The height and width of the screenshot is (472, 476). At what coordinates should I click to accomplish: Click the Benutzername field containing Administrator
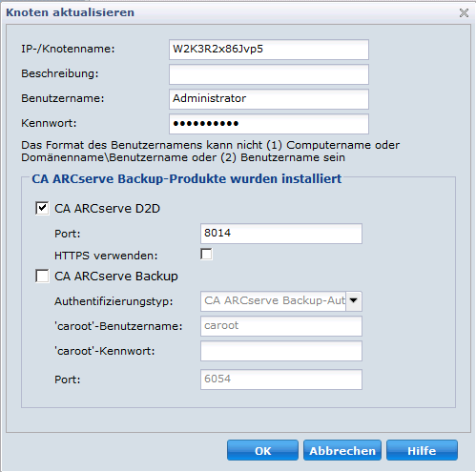(269, 99)
